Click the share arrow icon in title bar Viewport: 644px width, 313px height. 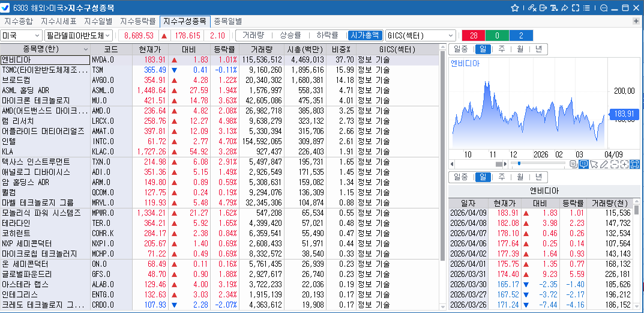click(x=564, y=8)
